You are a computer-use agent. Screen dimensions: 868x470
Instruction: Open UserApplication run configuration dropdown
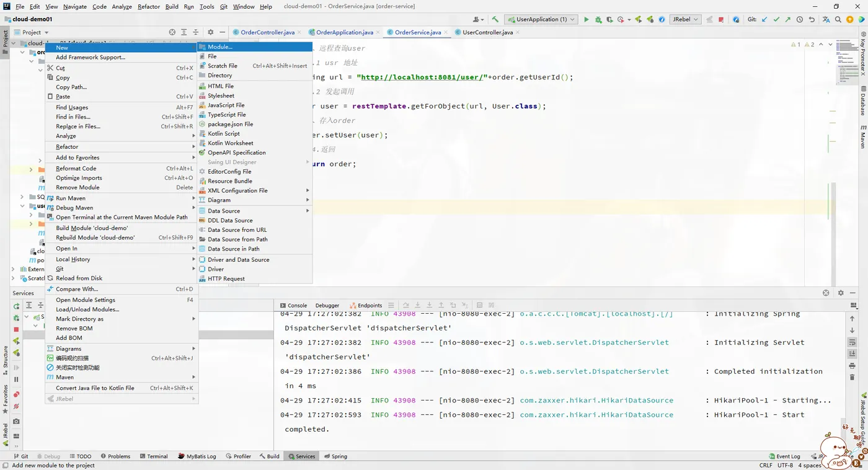coord(541,19)
